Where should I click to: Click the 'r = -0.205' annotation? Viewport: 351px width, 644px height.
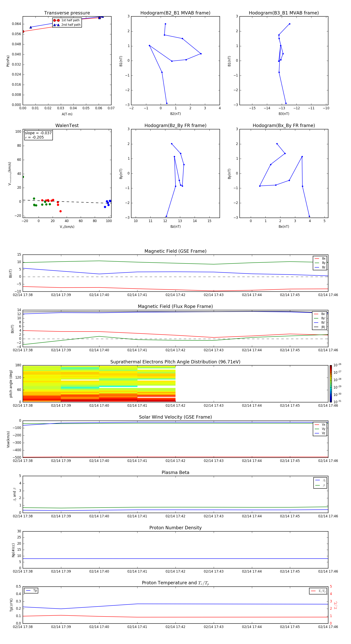(x=35, y=137)
